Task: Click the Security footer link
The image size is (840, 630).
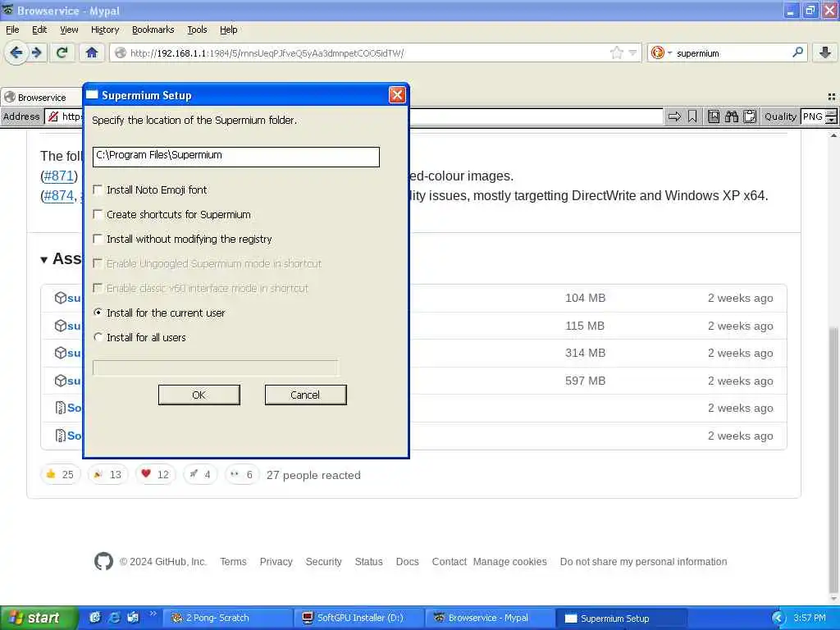Action: click(x=323, y=561)
